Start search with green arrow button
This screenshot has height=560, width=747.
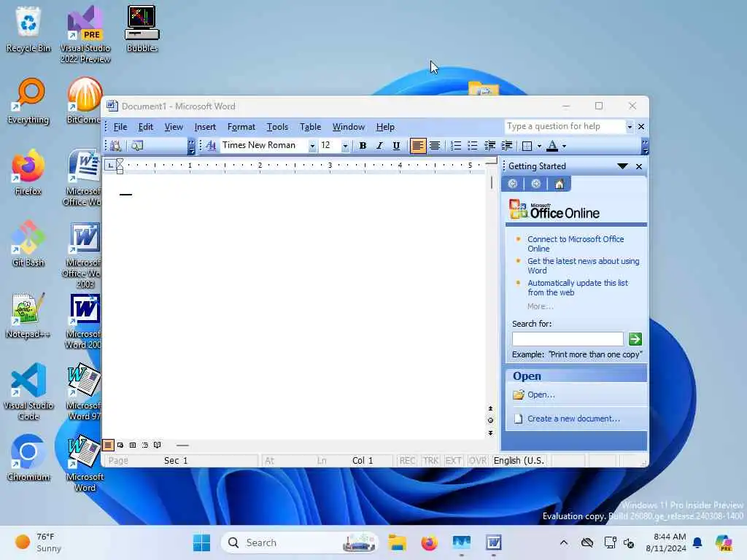click(x=635, y=339)
